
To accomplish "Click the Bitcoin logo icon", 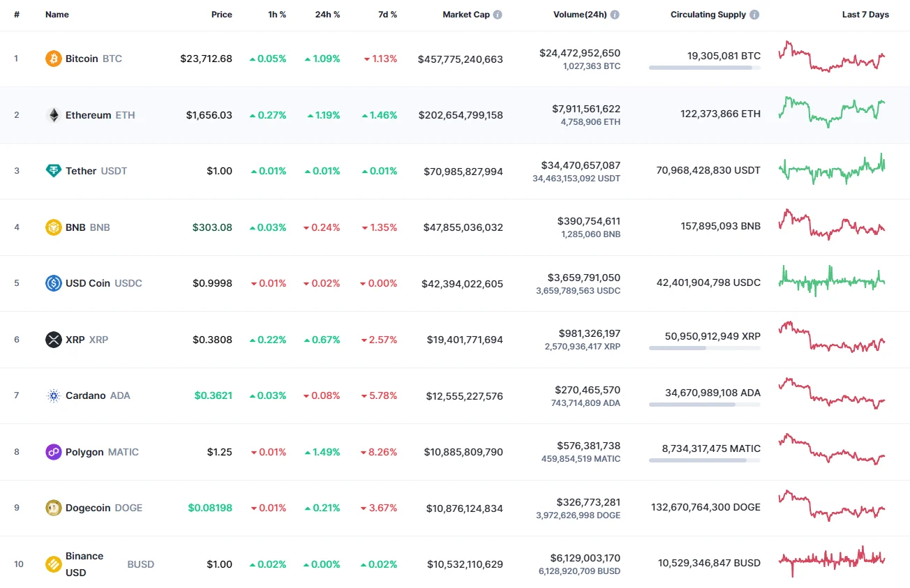I will tap(53, 59).
